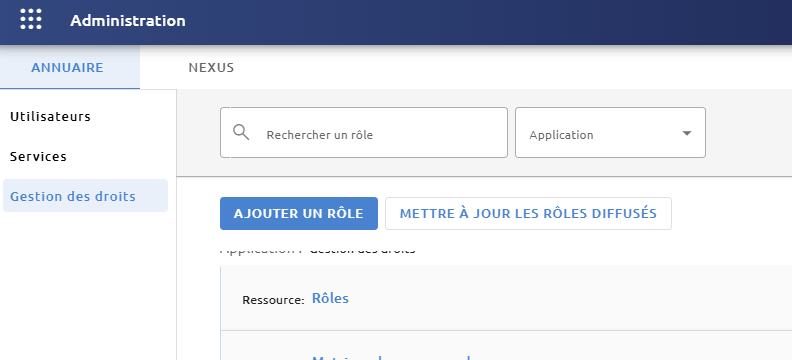Open the apps grid launcher icon
792x360 pixels.
point(31,19)
